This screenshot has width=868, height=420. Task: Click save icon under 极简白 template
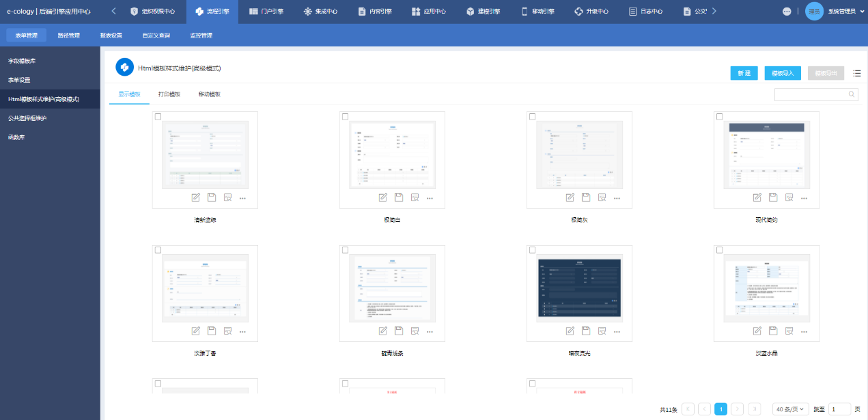point(399,197)
